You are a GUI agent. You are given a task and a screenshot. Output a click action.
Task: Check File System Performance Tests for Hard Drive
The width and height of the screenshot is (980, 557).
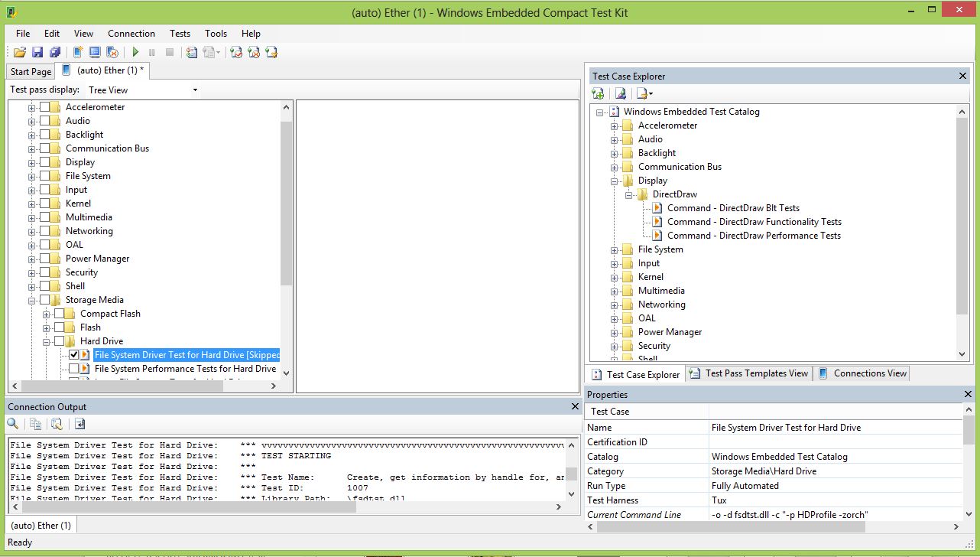73,369
